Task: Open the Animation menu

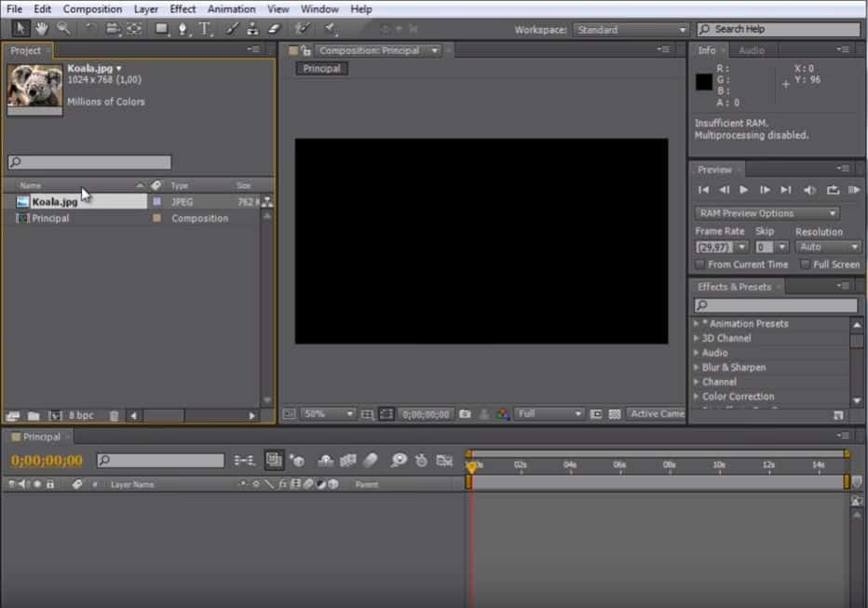Action: point(231,9)
